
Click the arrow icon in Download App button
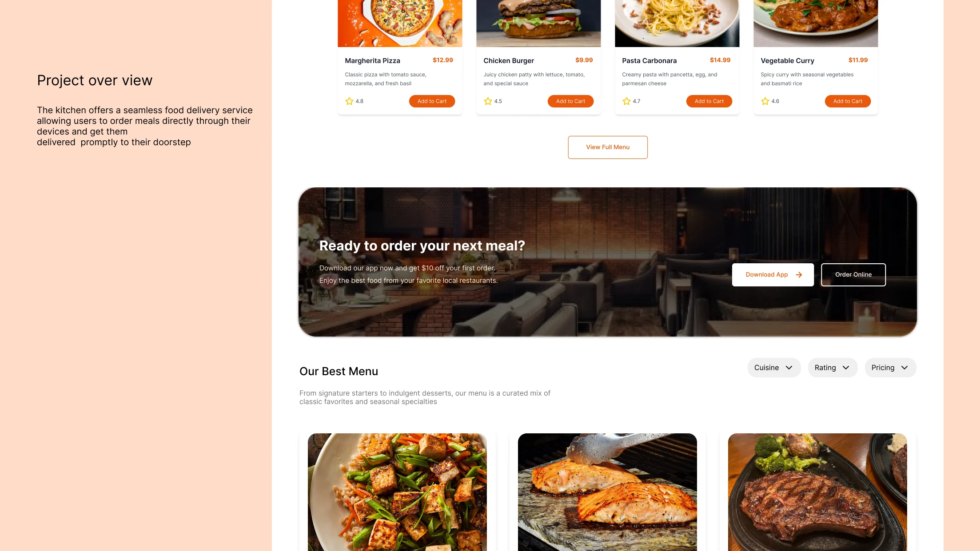pyautogui.click(x=799, y=275)
